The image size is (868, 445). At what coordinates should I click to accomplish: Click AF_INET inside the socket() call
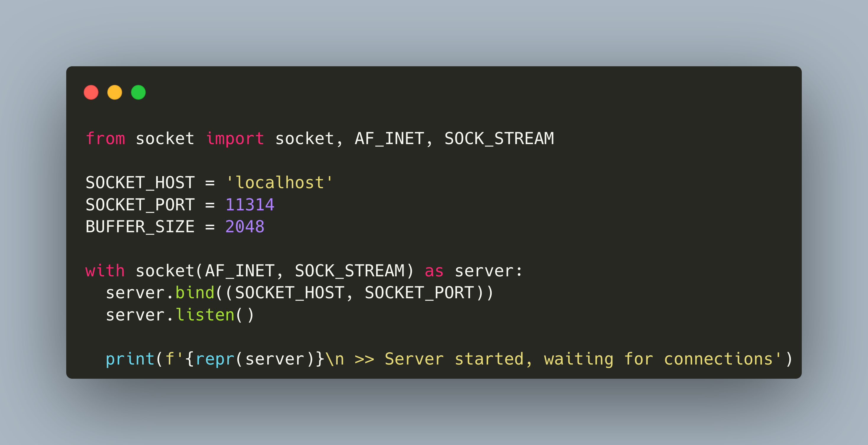239,271
